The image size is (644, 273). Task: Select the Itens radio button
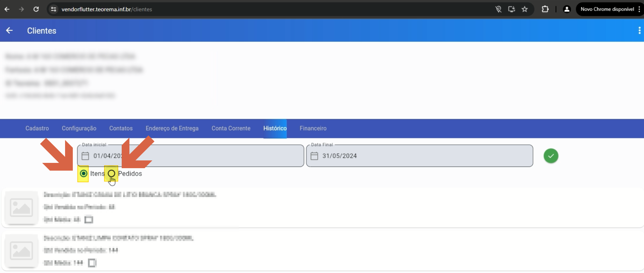tap(83, 173)
